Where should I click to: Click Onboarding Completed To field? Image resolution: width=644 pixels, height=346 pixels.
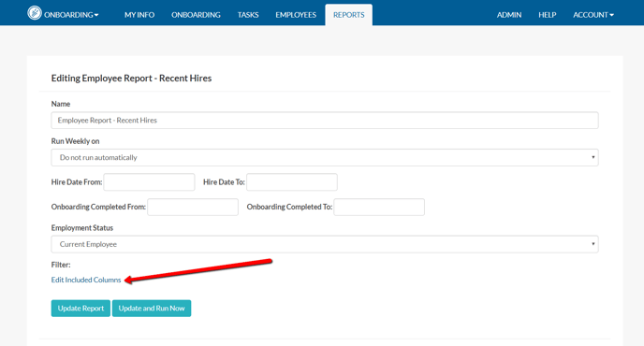click(379, 207)
